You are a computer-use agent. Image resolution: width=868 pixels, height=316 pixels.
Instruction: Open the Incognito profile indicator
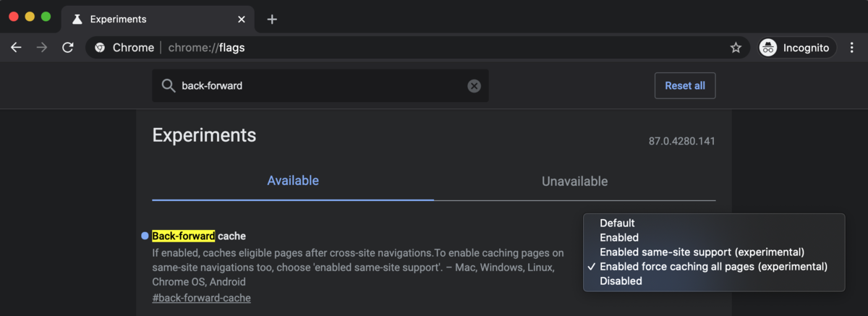pos(796,48)
